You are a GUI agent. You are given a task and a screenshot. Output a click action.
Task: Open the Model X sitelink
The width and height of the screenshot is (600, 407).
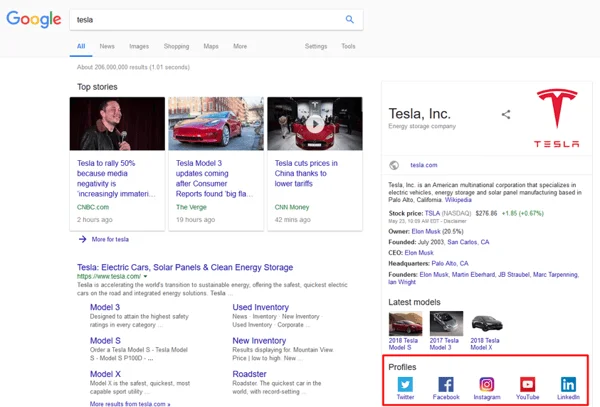[105, 374]
